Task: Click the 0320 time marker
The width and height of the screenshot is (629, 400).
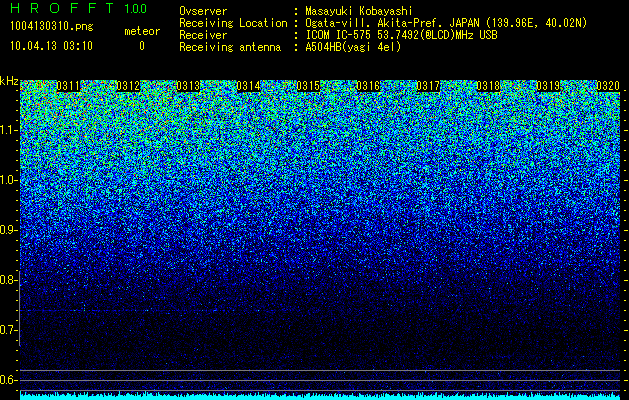Action: [608, 86]
